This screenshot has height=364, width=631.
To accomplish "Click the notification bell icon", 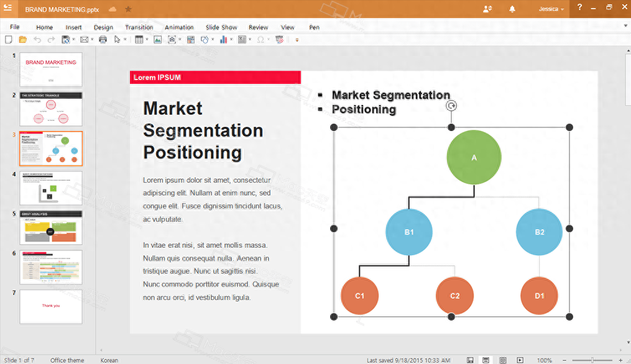I will pyautogui.click(x=512, y=9).
